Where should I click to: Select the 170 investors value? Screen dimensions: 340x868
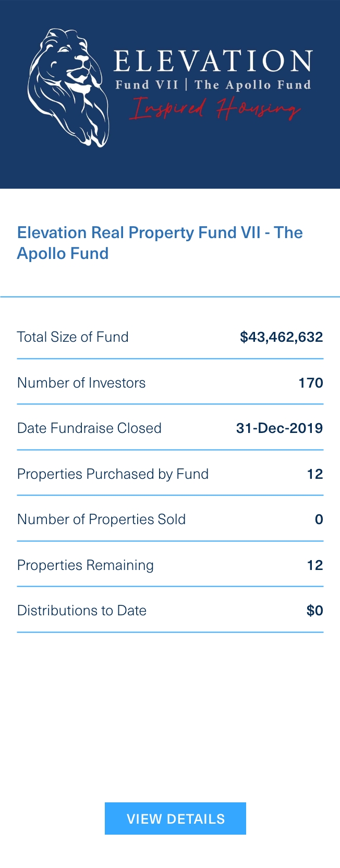[311, 383]
